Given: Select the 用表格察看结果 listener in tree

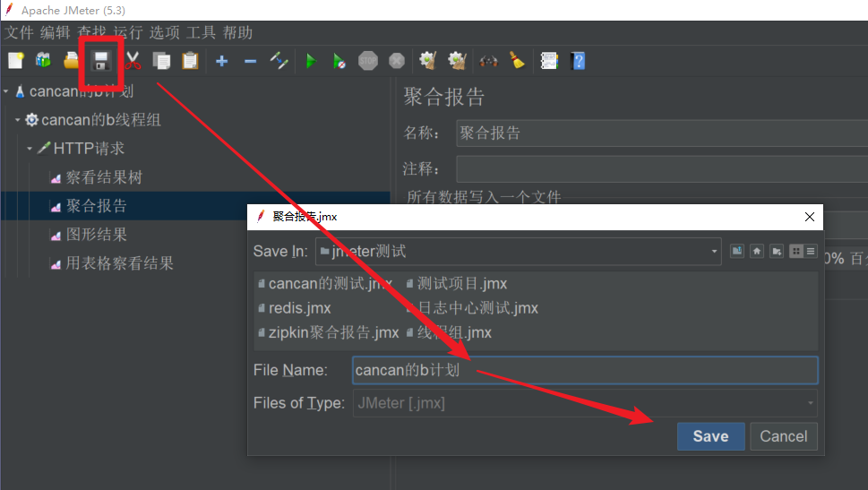Looking at the screenshot, I should 119,263.
